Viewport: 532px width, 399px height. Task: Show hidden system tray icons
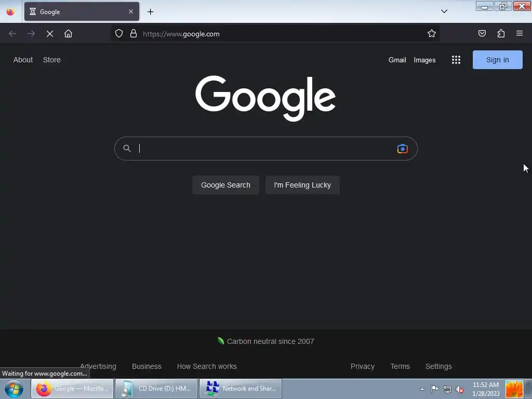(x=422, y=389)
